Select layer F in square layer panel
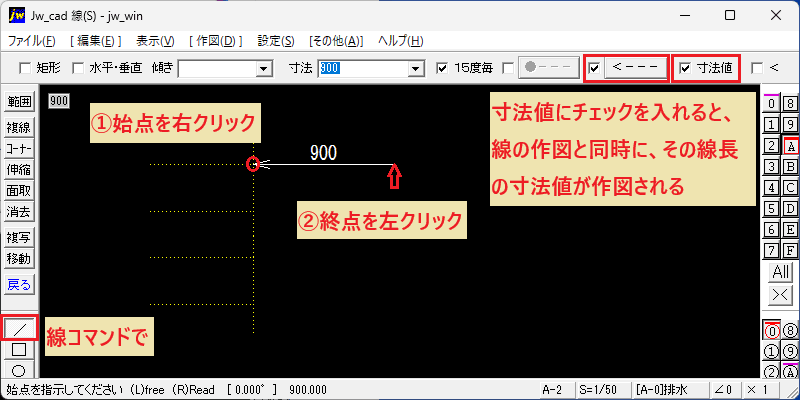The image size is (800, 400). pyautogui.click(x=790, y=251)
